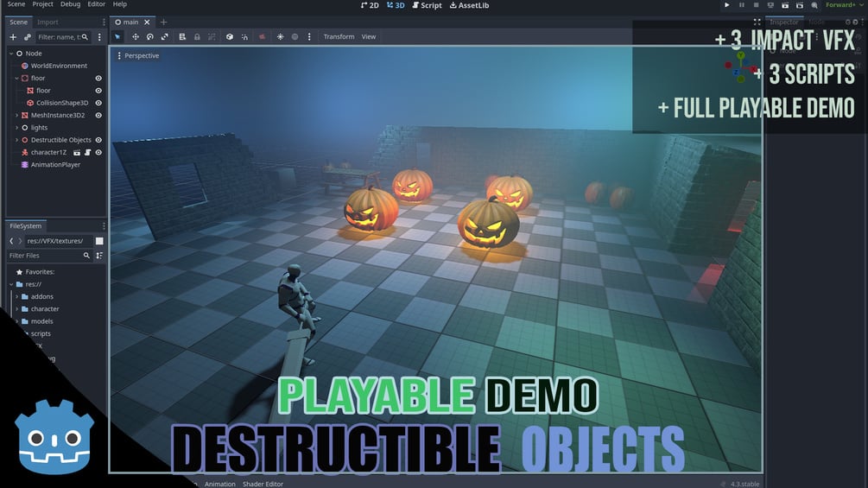The width and height of the screenshot is (868, 488).
Task: Toggle use local space cube icon
Action: (x=230, y=37)
